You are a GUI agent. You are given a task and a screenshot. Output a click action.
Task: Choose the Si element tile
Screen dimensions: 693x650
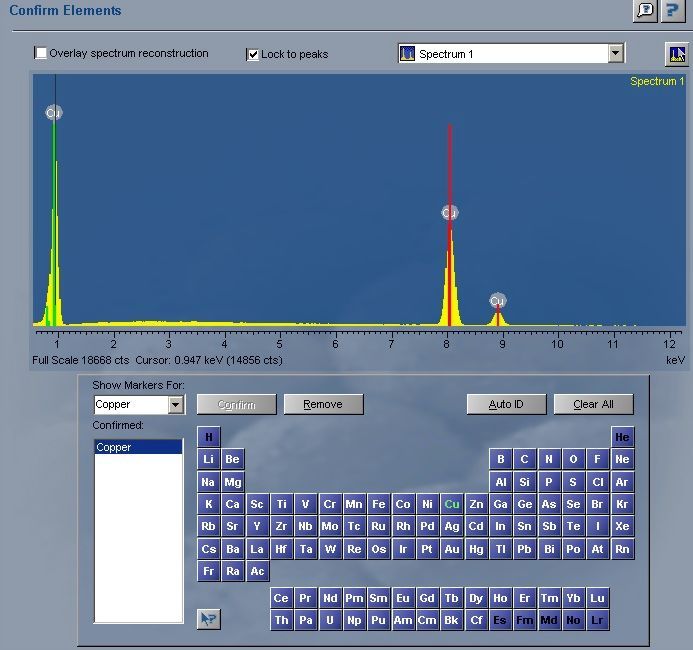click(524, 482)
